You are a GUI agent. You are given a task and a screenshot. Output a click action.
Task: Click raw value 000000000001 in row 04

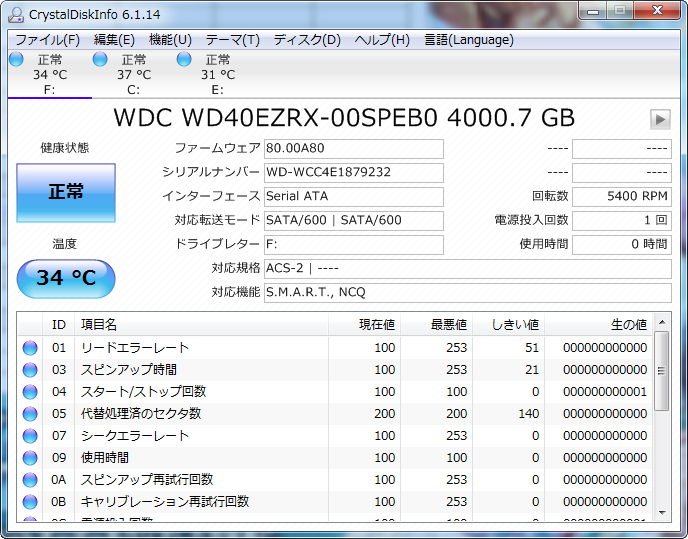pos(605,392)
